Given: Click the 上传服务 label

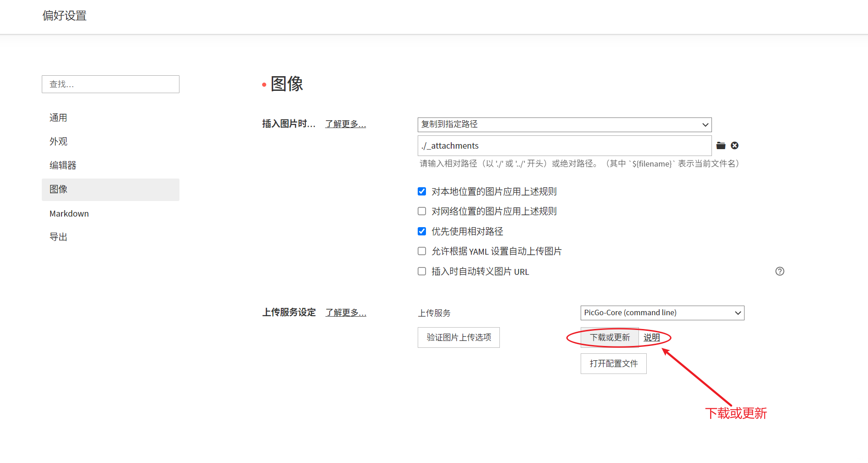Looking at the screenshot, I should (434, 313).
